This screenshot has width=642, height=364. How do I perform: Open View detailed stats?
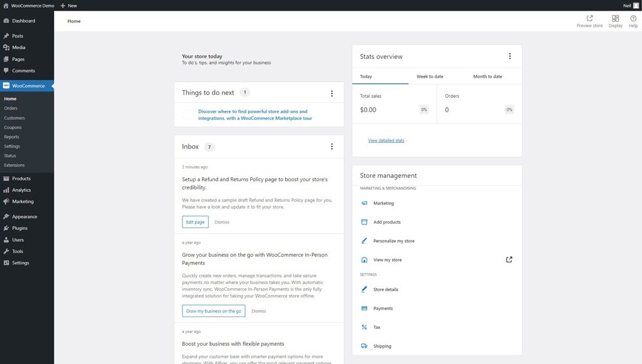pyautogui.click(x=387, y=140)
